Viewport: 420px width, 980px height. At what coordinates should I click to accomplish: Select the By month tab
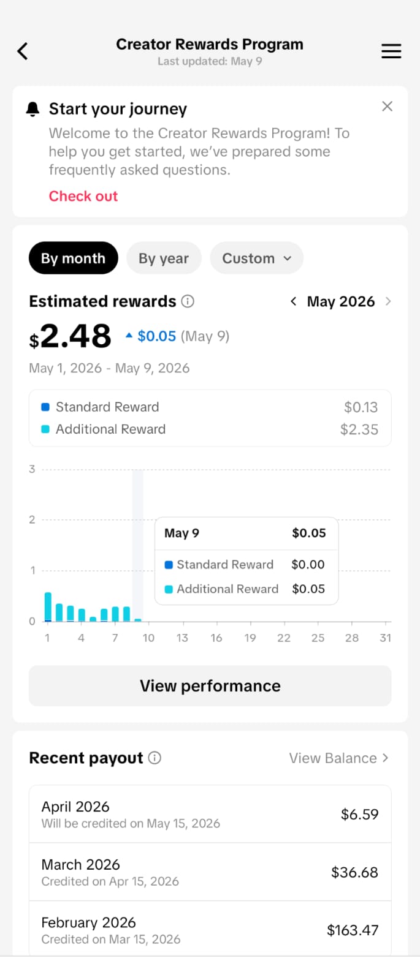pyautogui.click(x=73, y=258)
